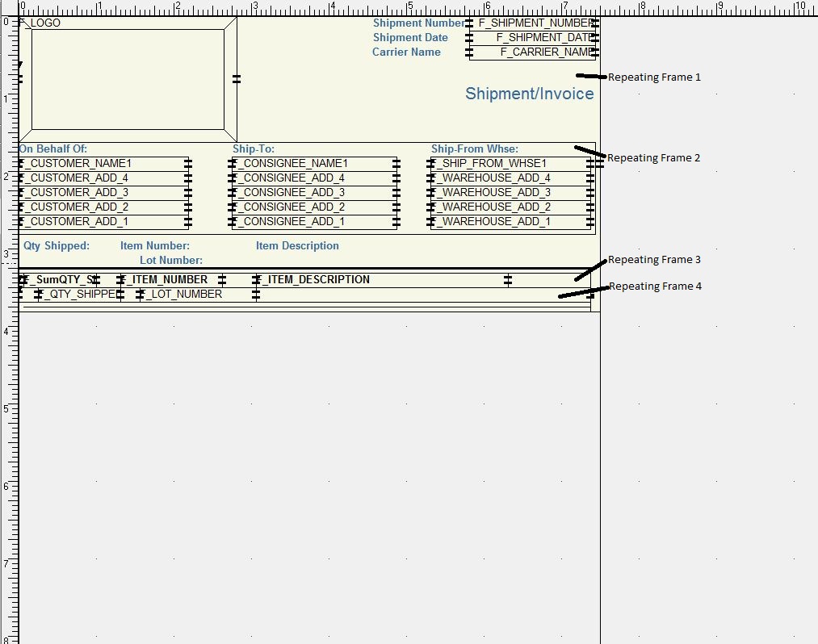Select the F_SHIPMENT_DATE field

click(533, 38)
